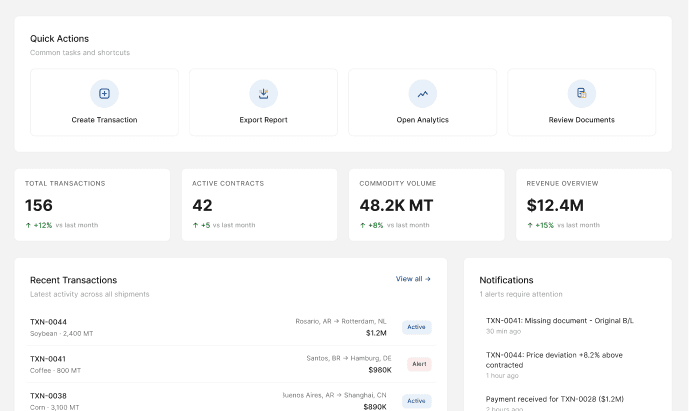Open the Create Transaction card

[104, 102]
